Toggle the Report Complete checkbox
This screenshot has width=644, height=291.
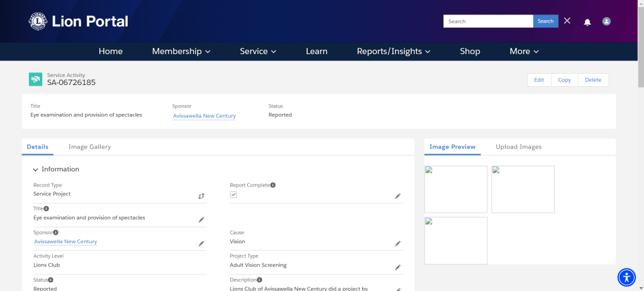tap(233, 194)
